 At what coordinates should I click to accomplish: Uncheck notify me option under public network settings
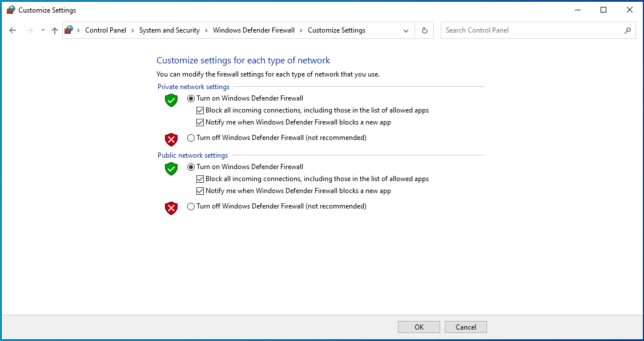pyautogui.click(x=200, y=190)
